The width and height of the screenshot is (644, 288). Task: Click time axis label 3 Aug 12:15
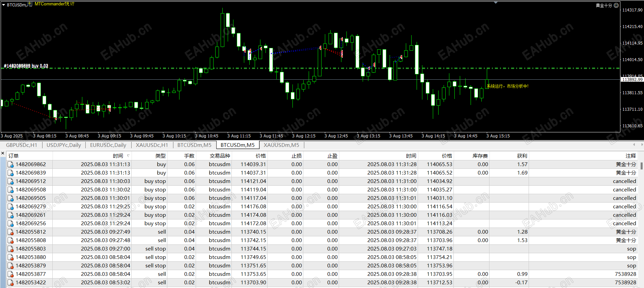point(304,136)
